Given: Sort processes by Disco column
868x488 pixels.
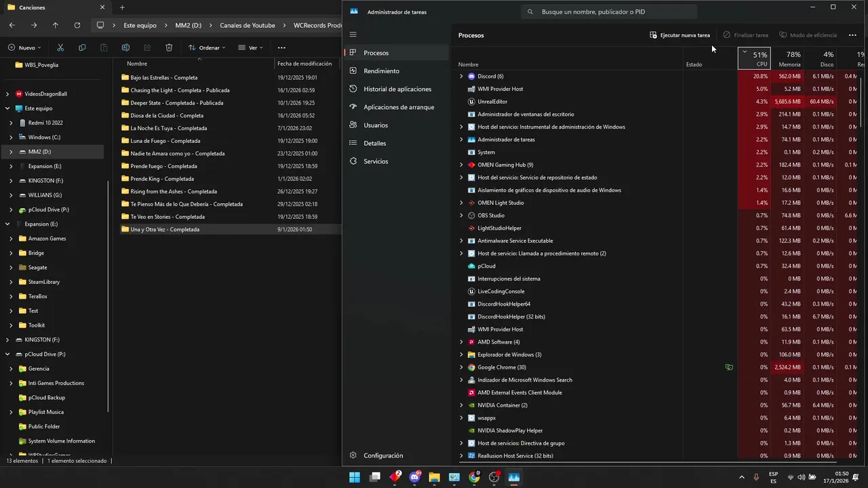Looking at the screenshot, I should [x=821, y=58].
